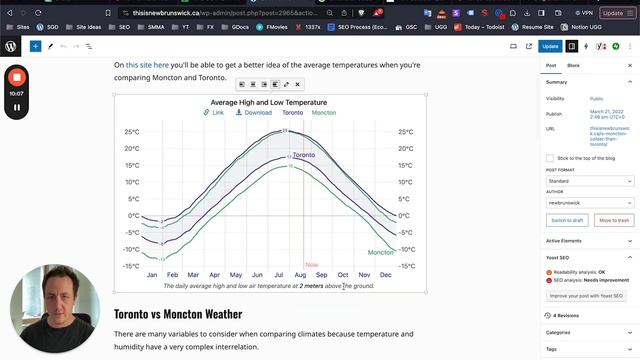Screen dimensions: 640x360
Task: Follow the 'this site here' link
Action: [x=147, y=65]
